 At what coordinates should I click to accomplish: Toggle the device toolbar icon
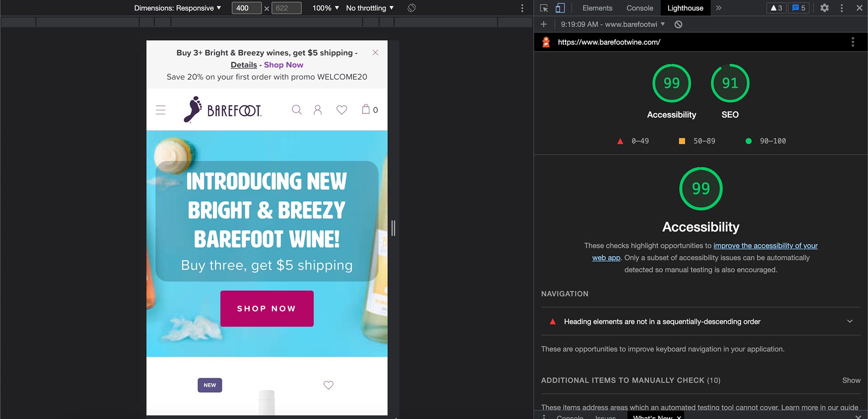(x=560, y=8)
